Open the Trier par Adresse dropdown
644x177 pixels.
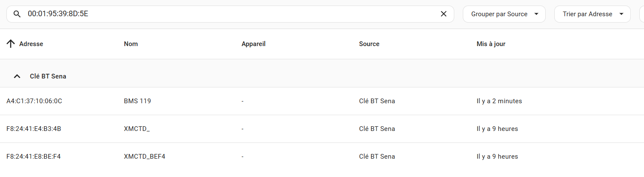coord(592,14)
